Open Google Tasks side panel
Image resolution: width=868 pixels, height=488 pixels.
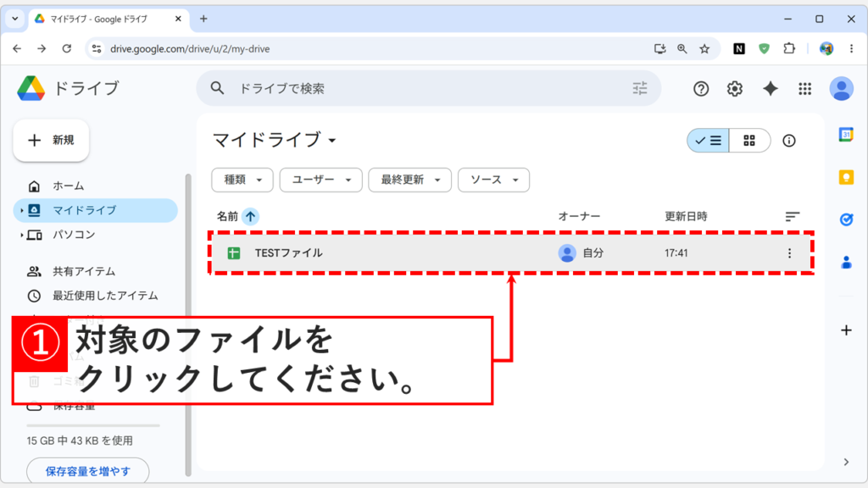click(846, 219)
